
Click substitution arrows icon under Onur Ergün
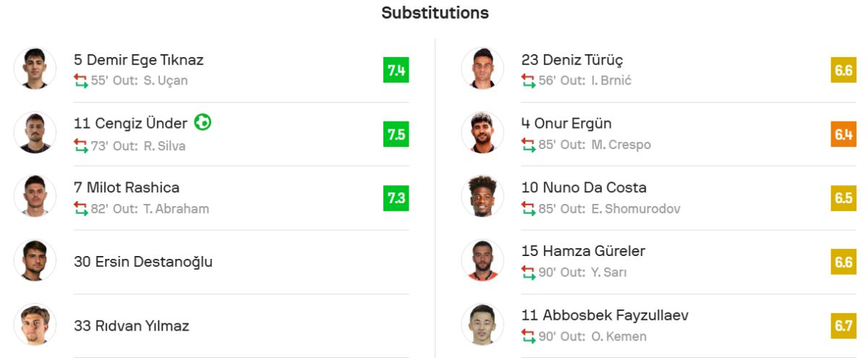pyautogui.click(x=528, y=145)
